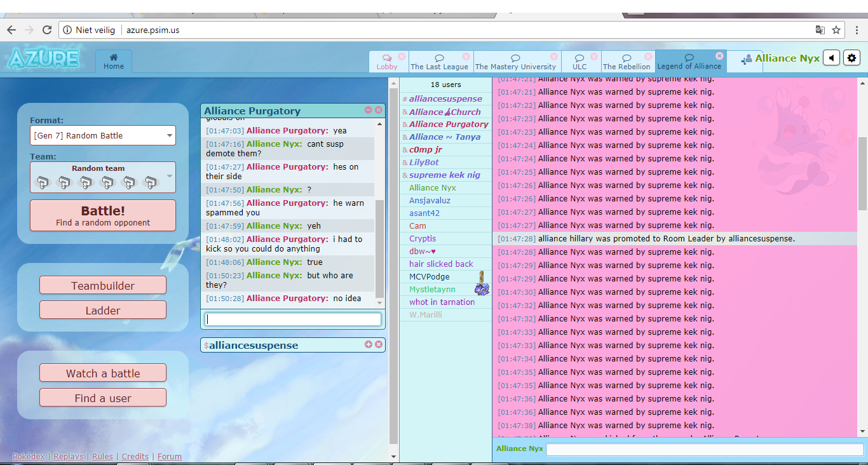Image resolution: width=868 pixels, height=465 pixels.
Task: Click the Purgatory private message input box
Action: coord(293,319)
